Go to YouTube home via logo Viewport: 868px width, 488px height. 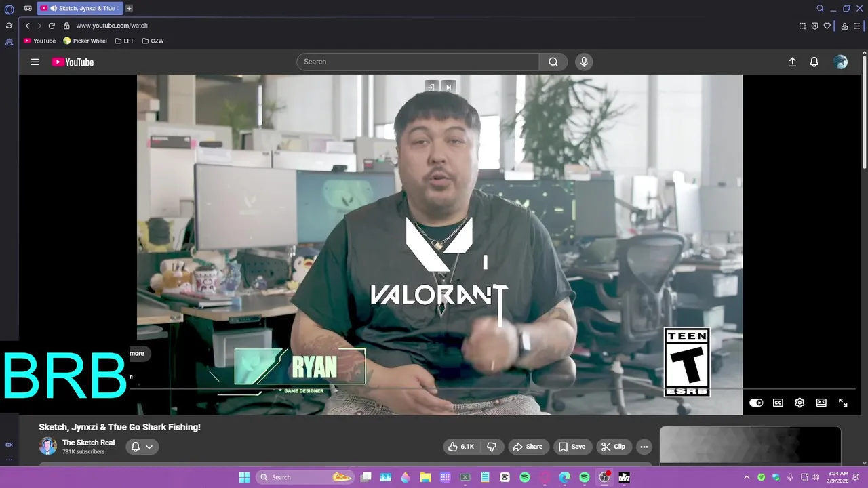pyautogui.click(x=73, y=62)
